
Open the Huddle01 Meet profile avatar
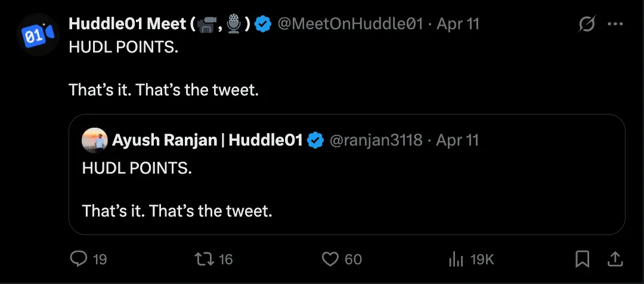[38, 35]
